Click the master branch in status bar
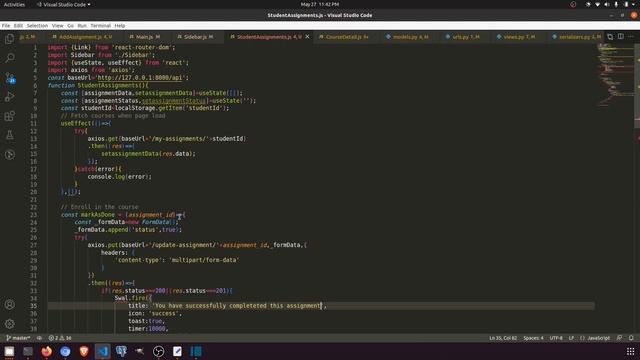640x360 pixels. coord(18,338)
